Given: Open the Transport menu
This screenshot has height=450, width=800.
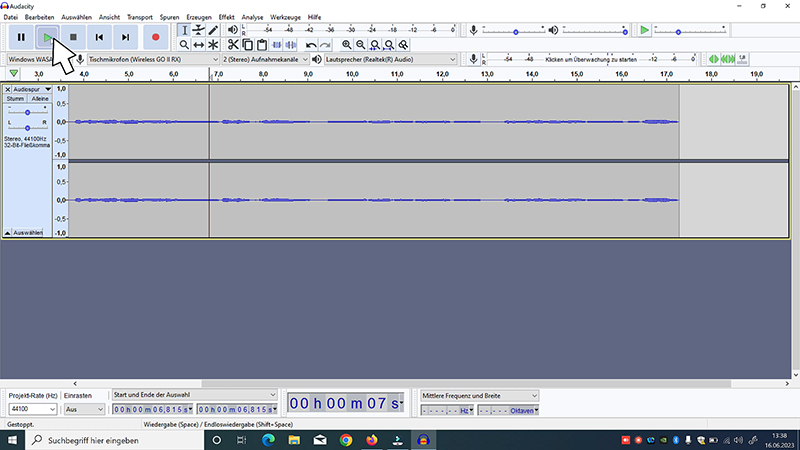Looking at the screenshot, I should [140, 17].
